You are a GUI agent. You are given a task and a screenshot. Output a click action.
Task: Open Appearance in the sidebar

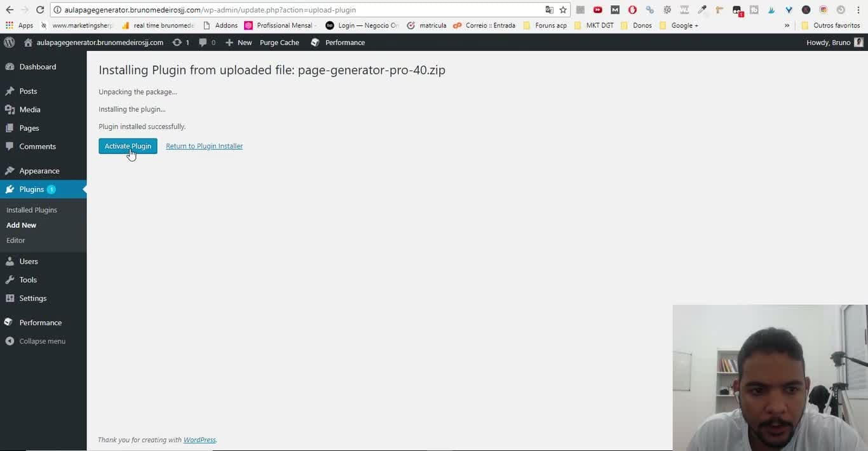point(43,171)
